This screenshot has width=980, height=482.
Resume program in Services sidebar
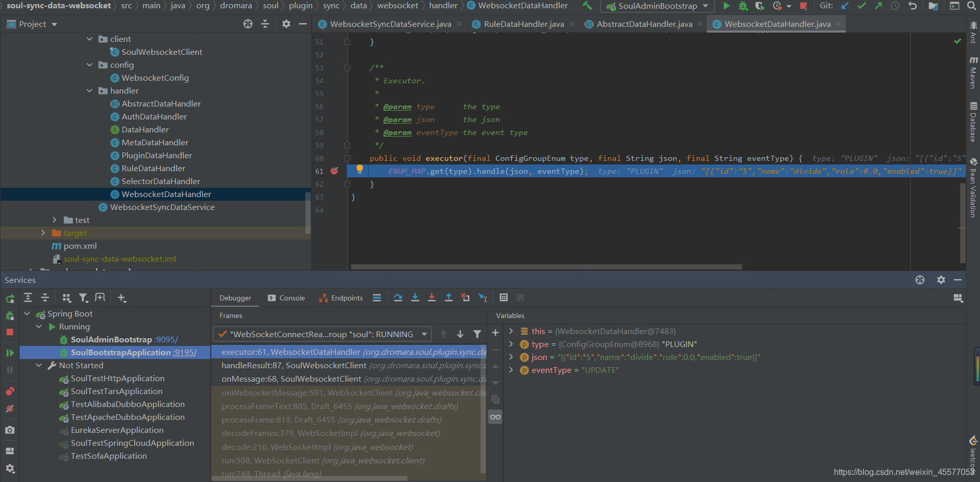[x=10, y=353]
